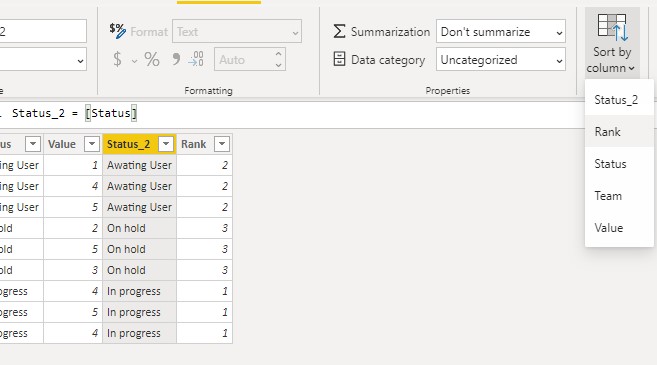Click the first On hold cell in Status_2
Image resolution: width=657 pixels, height=365 pixels.
[x=140, y=228]
